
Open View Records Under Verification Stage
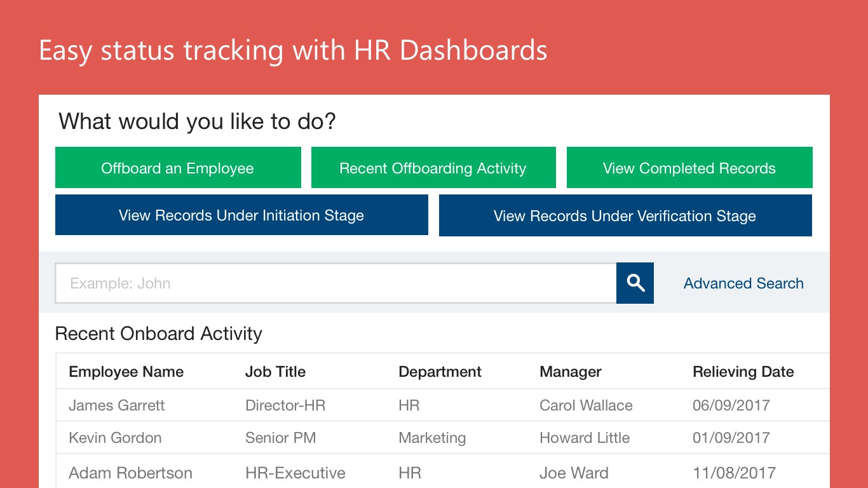click(625, 215)
